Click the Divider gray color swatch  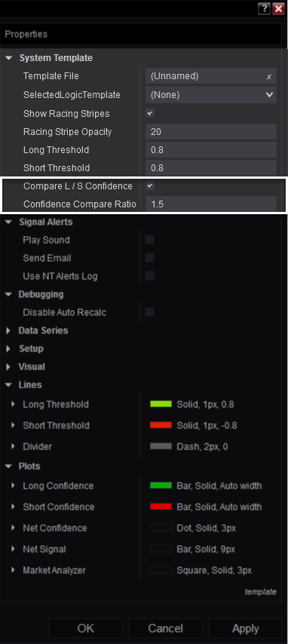coord(161,446)
